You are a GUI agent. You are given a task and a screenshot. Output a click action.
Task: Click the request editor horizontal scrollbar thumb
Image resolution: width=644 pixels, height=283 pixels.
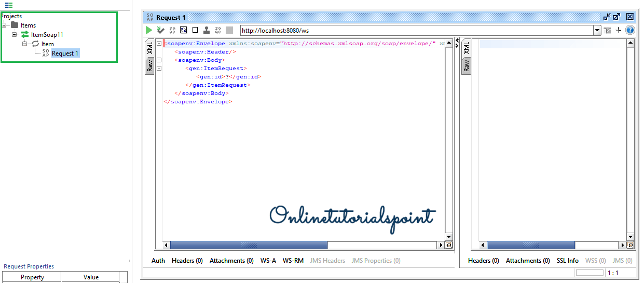tap(249, 245)
